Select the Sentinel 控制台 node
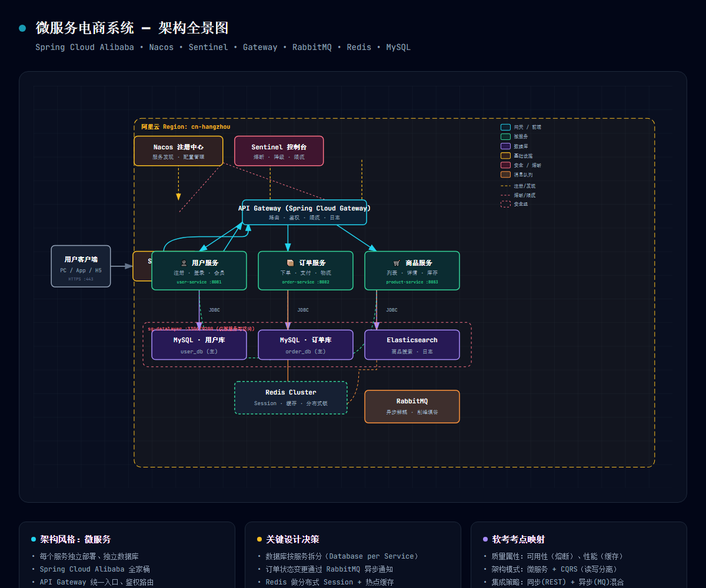 pos(279,151)
